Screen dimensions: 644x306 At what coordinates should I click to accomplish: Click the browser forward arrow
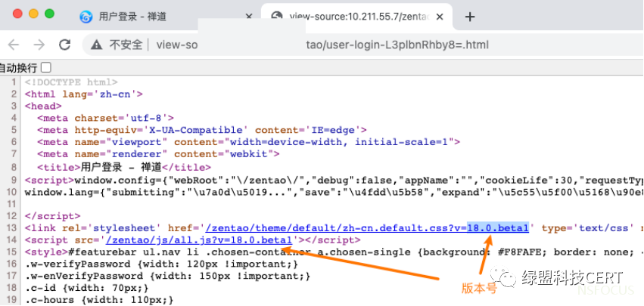(x=39, y=45)
